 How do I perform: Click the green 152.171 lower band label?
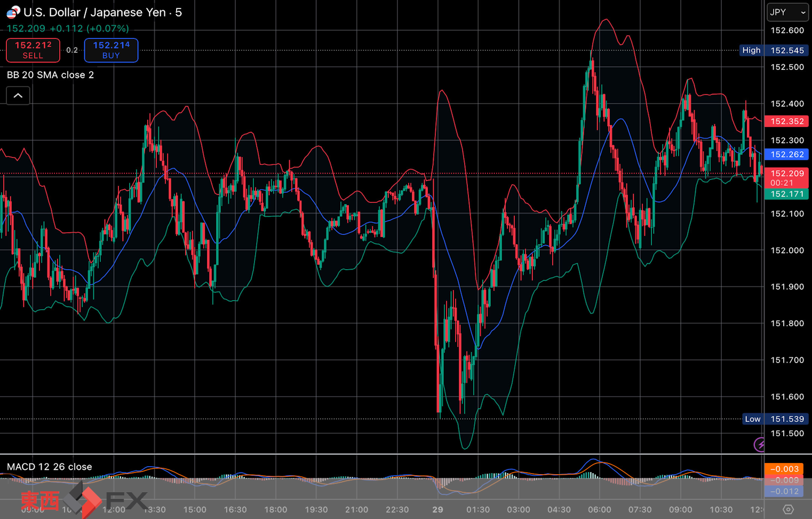pos(786,194)
